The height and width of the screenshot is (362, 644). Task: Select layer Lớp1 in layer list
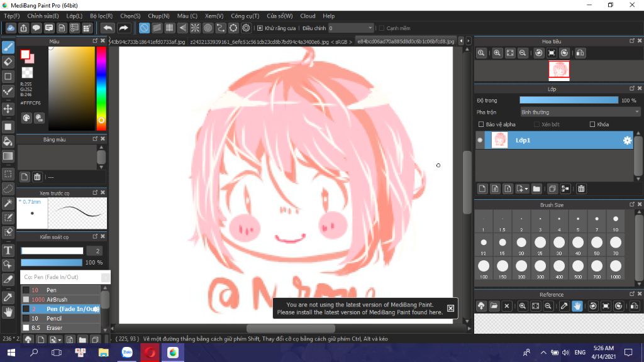[555, 140]
